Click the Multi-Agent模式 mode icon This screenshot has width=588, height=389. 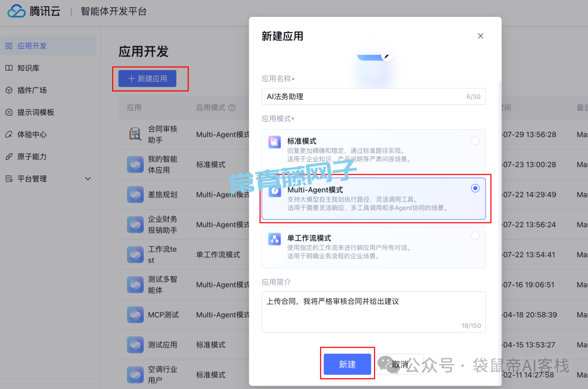(274, 191)
